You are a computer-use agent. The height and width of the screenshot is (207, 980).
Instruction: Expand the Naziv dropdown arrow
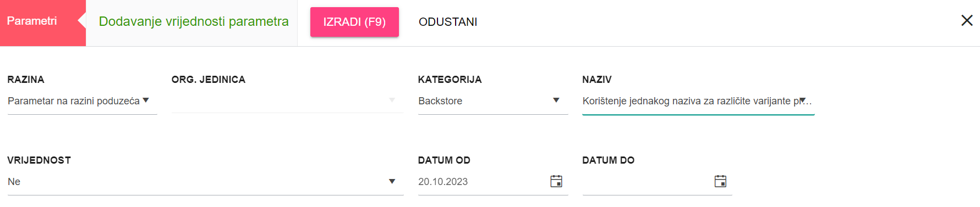click(x=803, y=100)
